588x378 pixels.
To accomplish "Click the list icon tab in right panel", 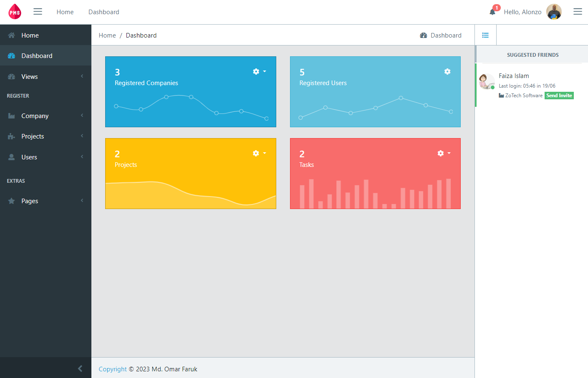I will [x=485, y=35].
